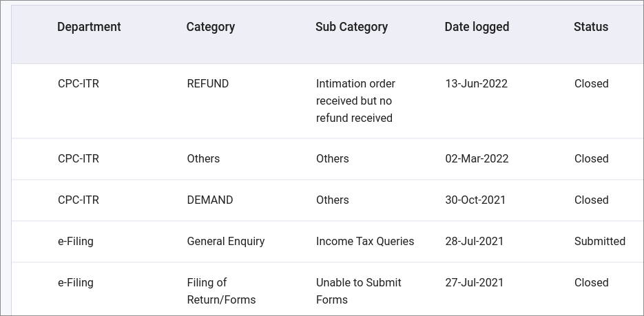Image resolution: width=644 pixels, height=316 pixels.
Task: Select the 27-Jul-2021 date cell
Action: coord(475,283)
